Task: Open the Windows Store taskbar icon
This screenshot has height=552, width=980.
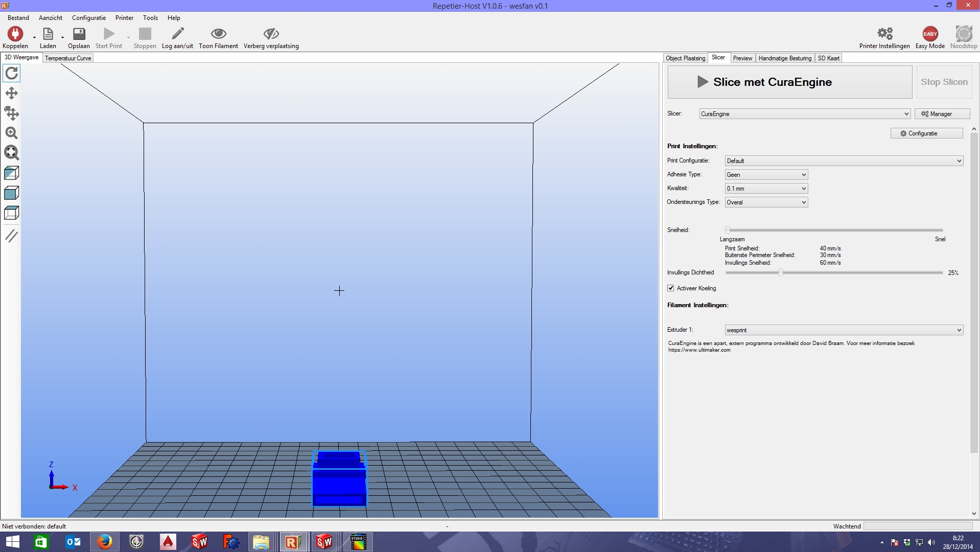Action: click(41, 542)
